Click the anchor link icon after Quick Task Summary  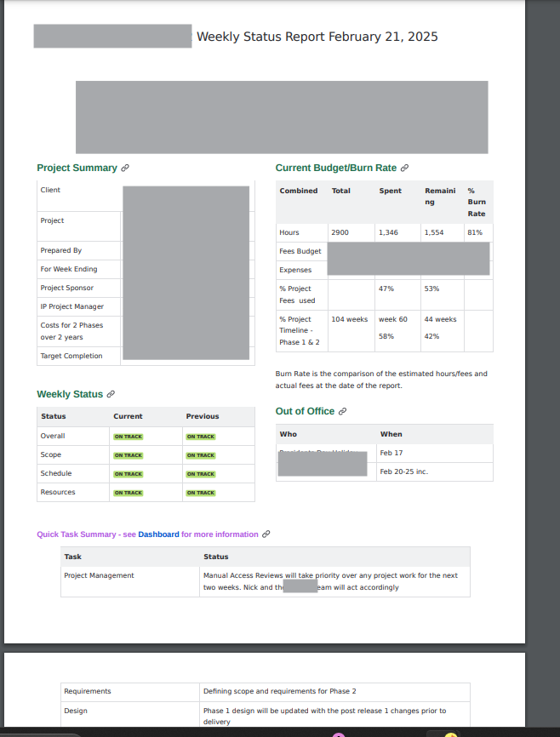tap(266, 534)
